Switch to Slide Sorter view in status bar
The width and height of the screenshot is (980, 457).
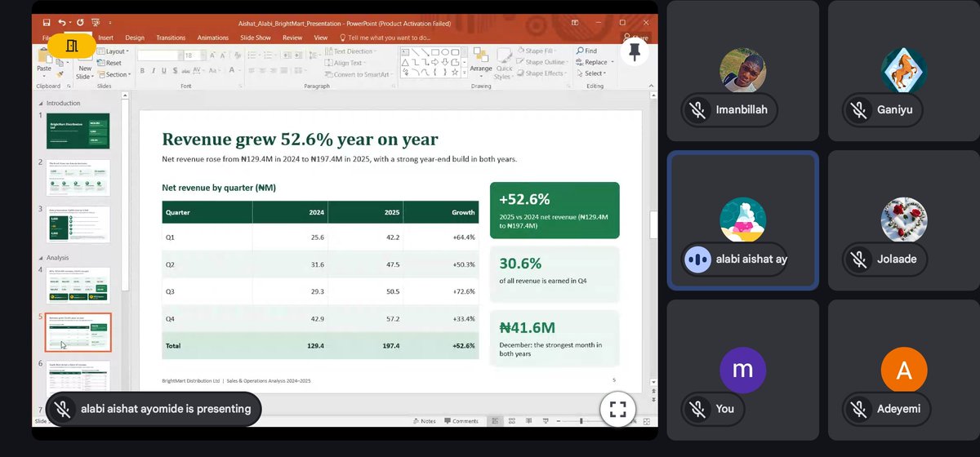point(512,421)
